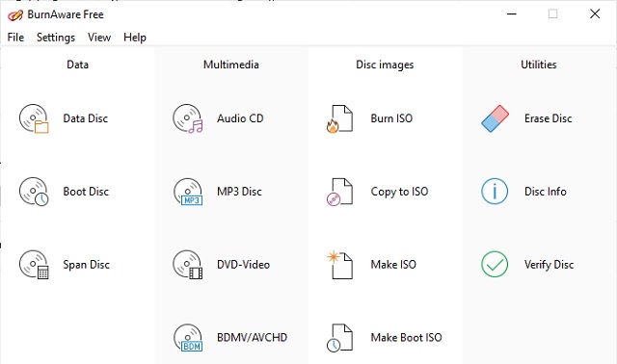Choose the Span Disc label
Image resolution: width=617 pixels, height=364 pixels.
click(x=86, y=265)
